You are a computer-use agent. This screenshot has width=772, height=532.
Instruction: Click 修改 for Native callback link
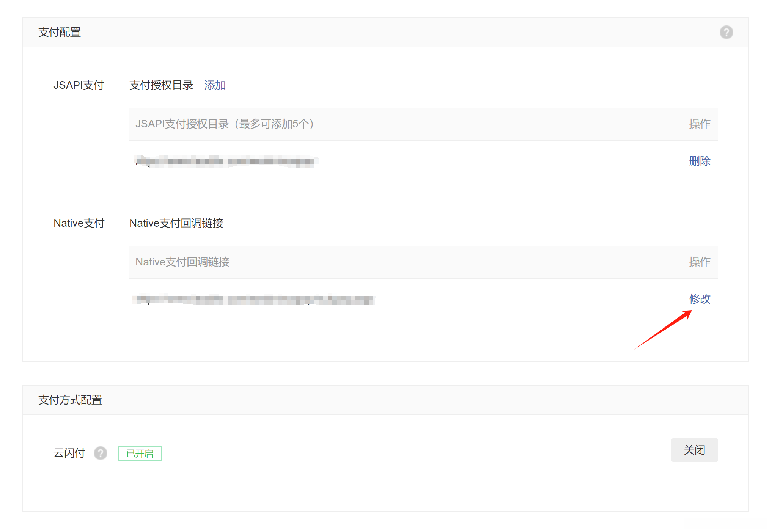[699, 299]
